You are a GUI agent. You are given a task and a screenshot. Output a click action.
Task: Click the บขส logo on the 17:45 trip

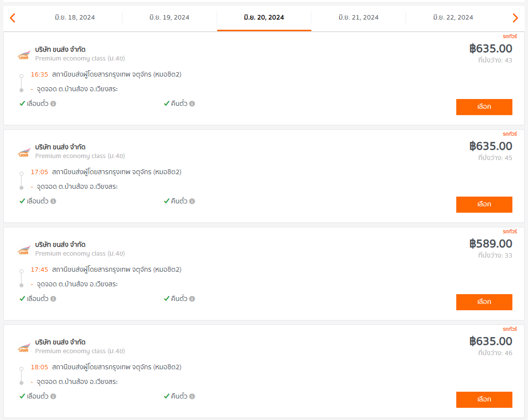coord(24,250)
